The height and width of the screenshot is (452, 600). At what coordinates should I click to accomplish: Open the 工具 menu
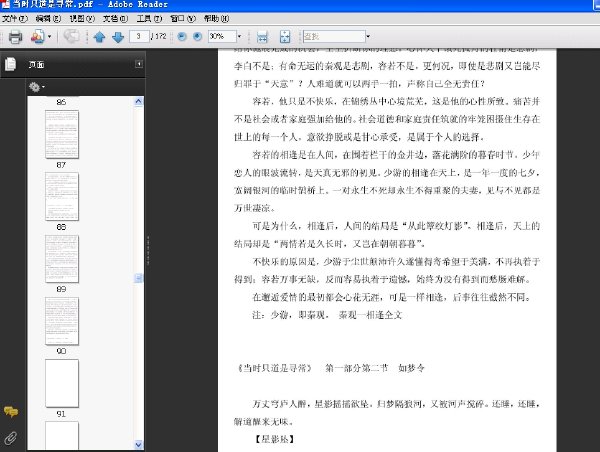(149, 18)
